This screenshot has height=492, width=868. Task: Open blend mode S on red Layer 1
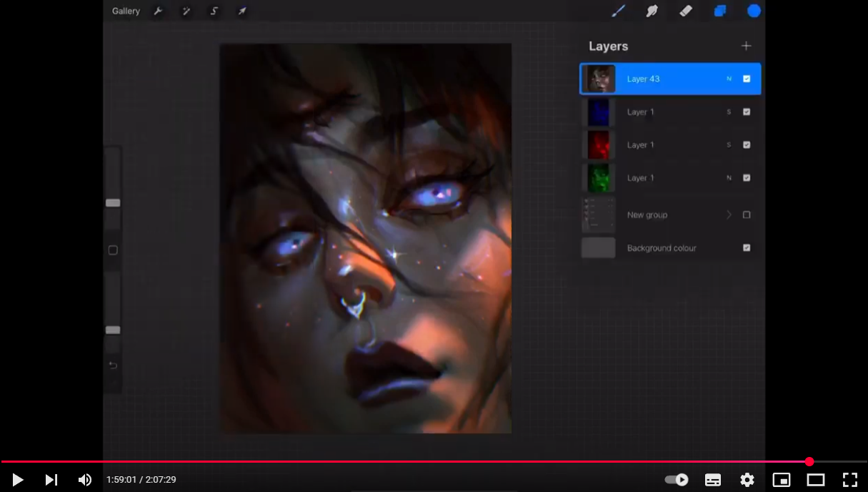[729, 144]
